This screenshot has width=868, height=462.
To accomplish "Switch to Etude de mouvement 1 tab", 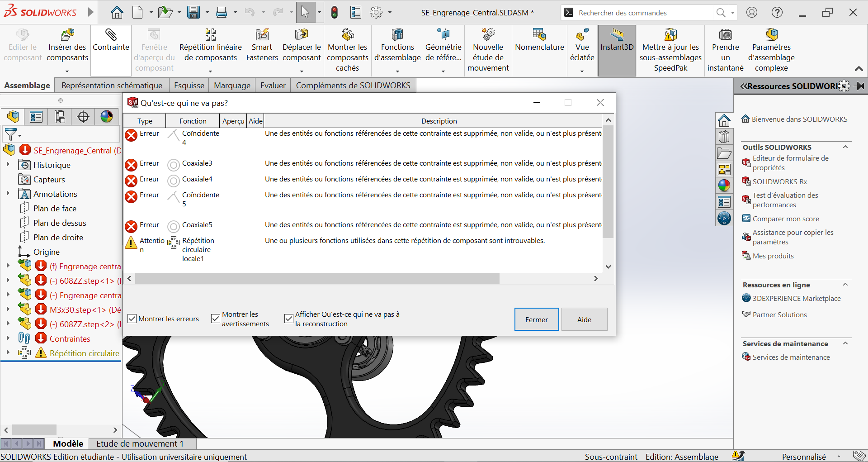I will pyautogui.click(x=140, y=443).
